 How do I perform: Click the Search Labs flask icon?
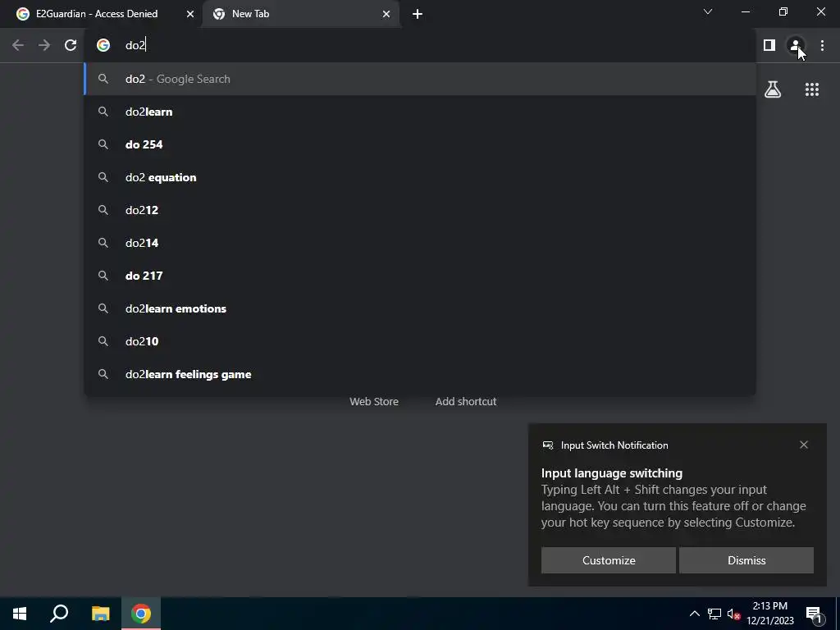pos(773,89)
